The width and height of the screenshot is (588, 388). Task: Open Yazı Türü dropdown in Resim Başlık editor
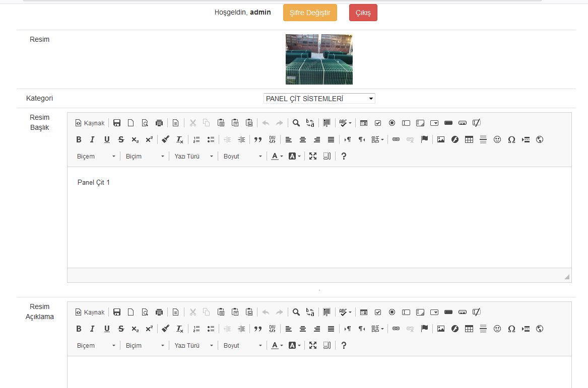(193, 156)
